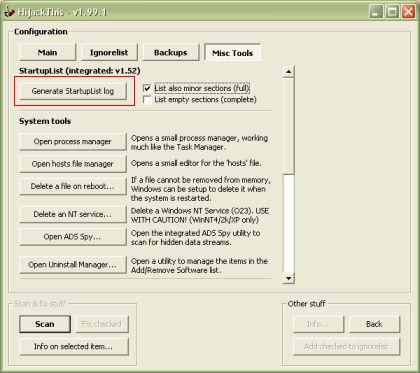The height and width of the screenshot is (373, 420).
Task: Select the Misc Tools tab
Action: tap(232, 53)
